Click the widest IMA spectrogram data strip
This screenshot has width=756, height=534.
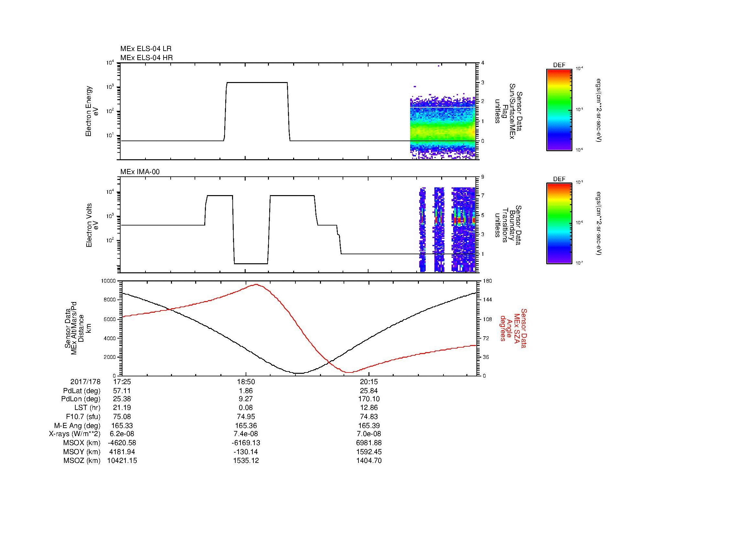click(463, 230)
